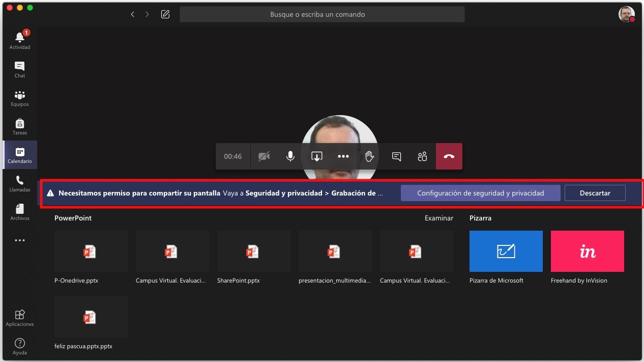Close the share tray using the share button

pos(317,156)
